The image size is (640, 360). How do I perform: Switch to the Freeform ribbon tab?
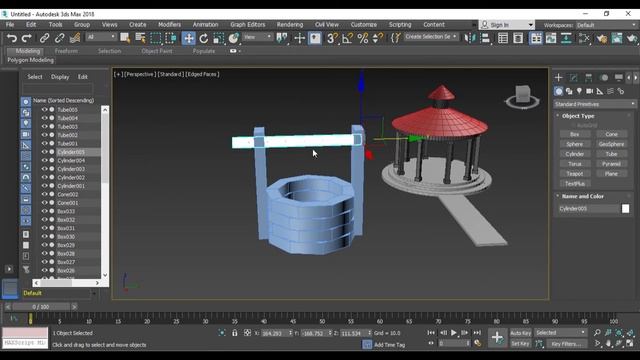pyautogui.click(x=66, y=51)
